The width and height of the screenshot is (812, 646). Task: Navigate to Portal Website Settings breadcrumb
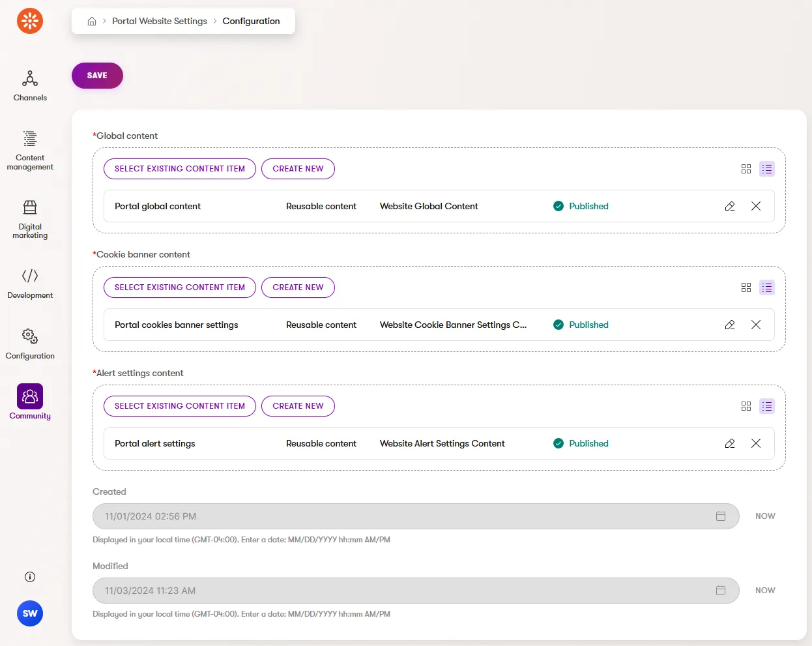(160, 22)
